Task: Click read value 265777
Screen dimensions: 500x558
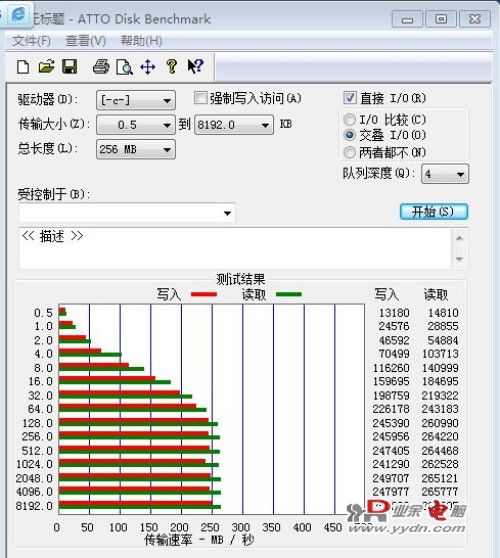Action: (440, 492)
